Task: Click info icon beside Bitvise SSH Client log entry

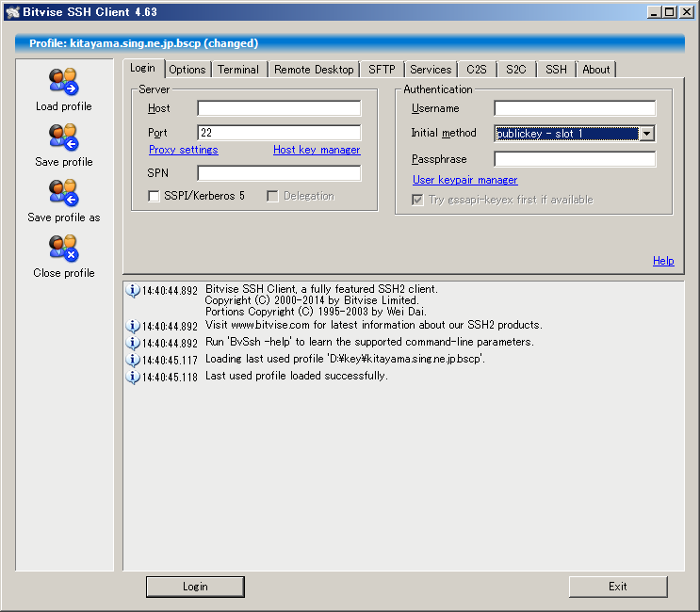Action: [x=133, y=290]
